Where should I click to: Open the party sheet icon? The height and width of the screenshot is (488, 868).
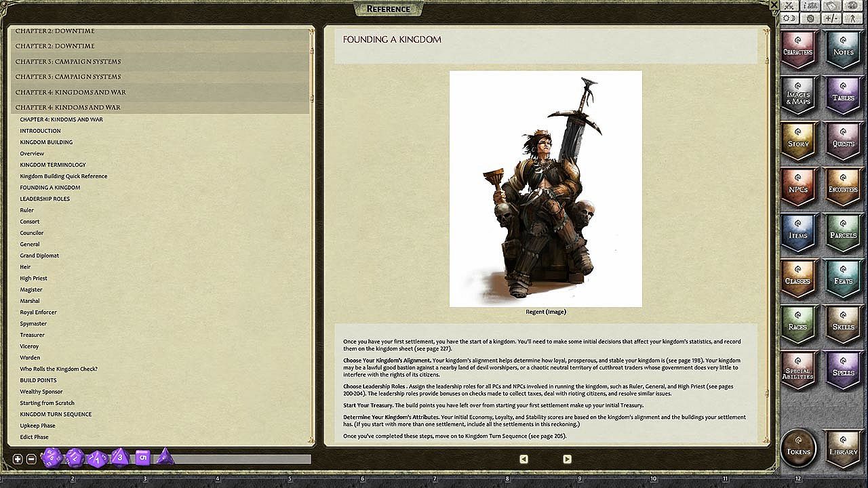[x=810, y=5]
